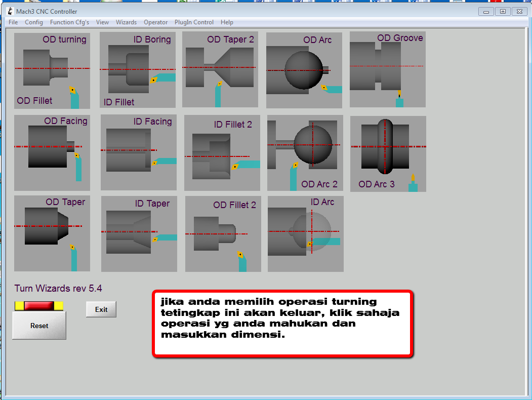Select the OD Taper operation
The width and height of the screenshot is (532, 400).
click(52, 233)
